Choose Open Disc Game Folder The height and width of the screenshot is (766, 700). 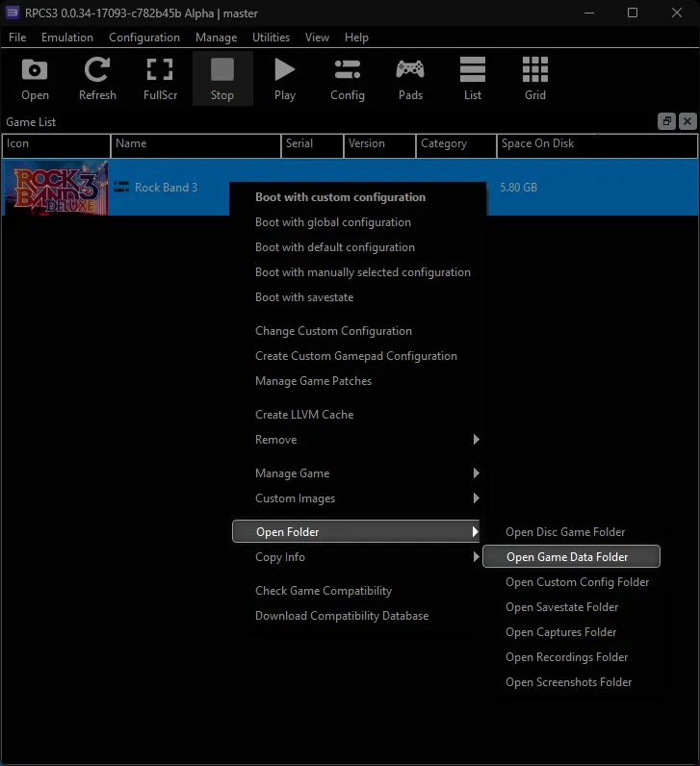click(x=571, y=531)
